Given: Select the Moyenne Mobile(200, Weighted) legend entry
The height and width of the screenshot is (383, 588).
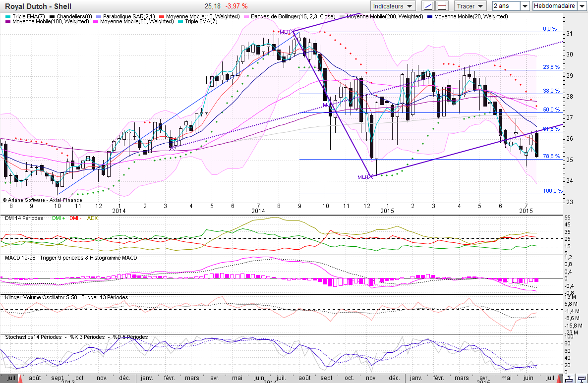Looking at the screenshot, I should [381, 16].
